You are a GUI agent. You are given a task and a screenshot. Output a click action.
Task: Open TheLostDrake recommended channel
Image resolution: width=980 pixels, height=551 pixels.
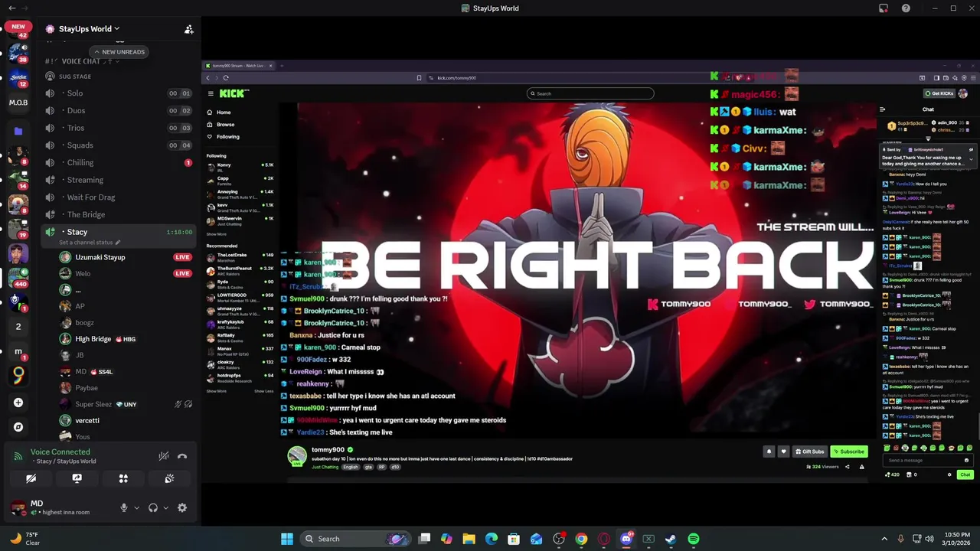(240, 256)
